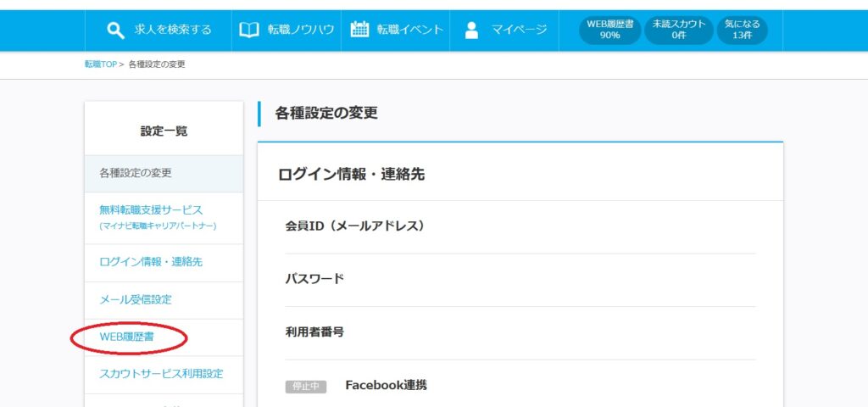Open the 未読スカウト 0件 badge
The height and width of the screenshot is (407, 868).
click(x=677, y=30)
